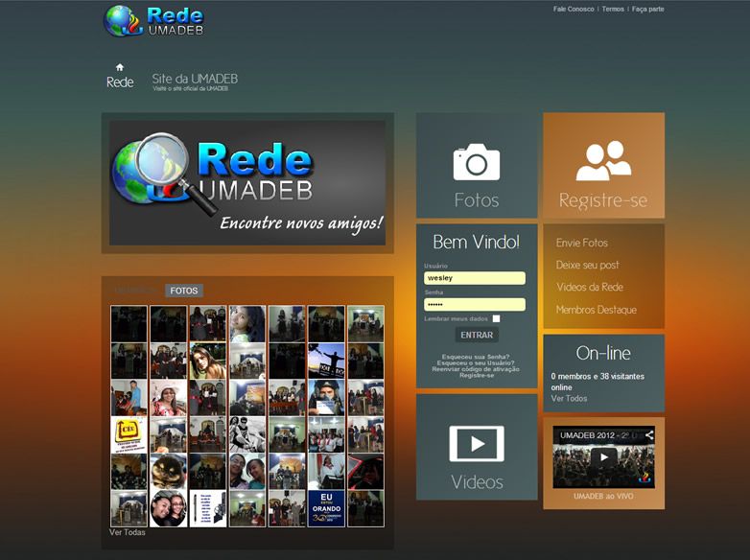Click the ENTRAR login button
The width and height of the screenshot is (750, 560).
point(477,335)
